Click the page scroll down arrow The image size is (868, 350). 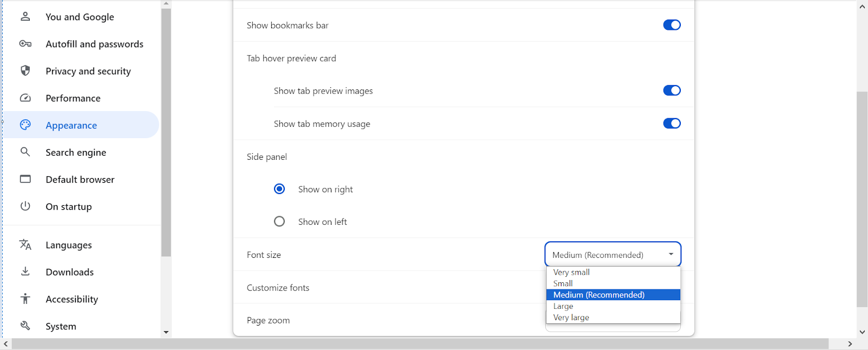[x=862, y=332]
